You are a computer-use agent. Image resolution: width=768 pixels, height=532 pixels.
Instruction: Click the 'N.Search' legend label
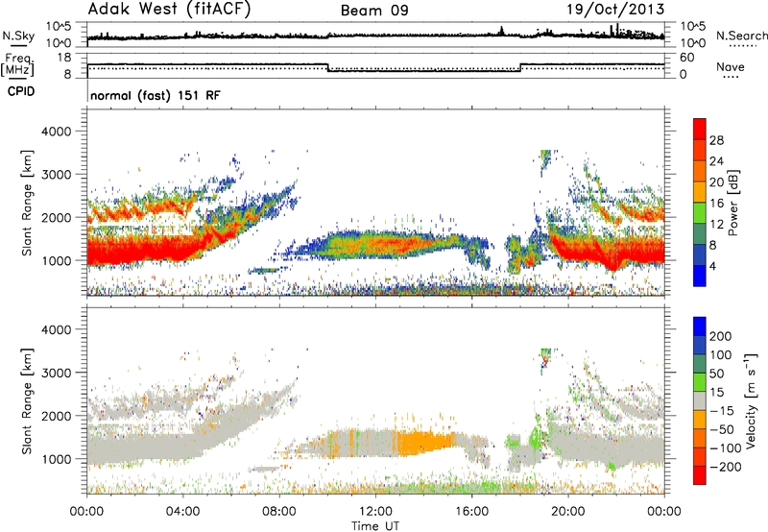(741, 36)
